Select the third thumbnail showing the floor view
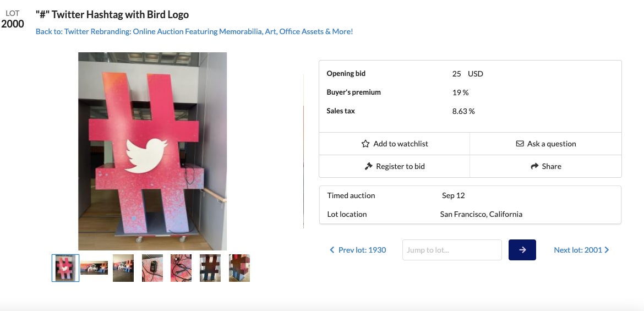The image size is (644, 311). 123,268
